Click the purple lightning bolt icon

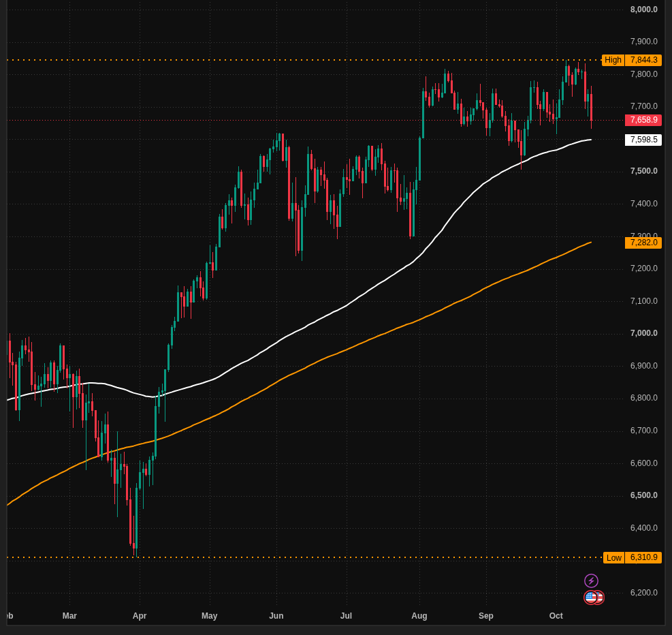pyautogui.click(x=591, y=580)
